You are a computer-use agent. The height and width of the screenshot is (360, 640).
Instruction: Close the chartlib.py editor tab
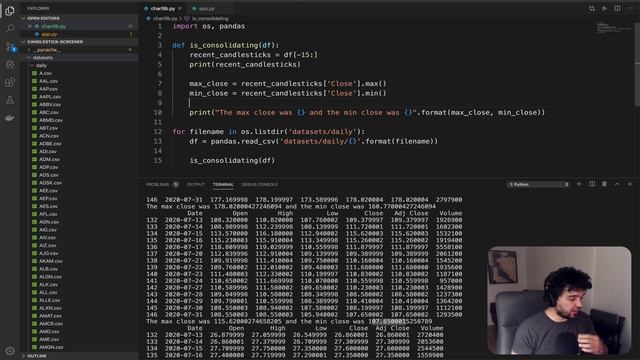[x=180, y=8]
